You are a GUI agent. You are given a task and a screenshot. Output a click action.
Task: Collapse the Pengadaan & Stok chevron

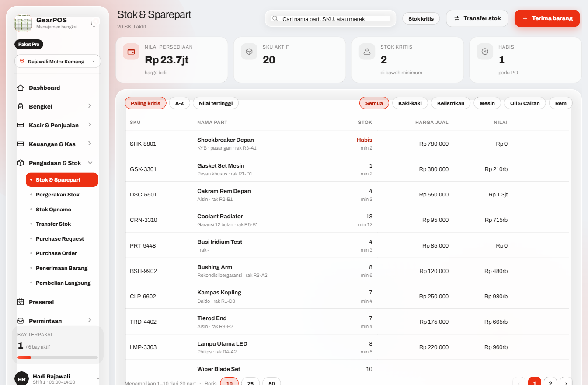pyautogui.click(x=90, y=163)
